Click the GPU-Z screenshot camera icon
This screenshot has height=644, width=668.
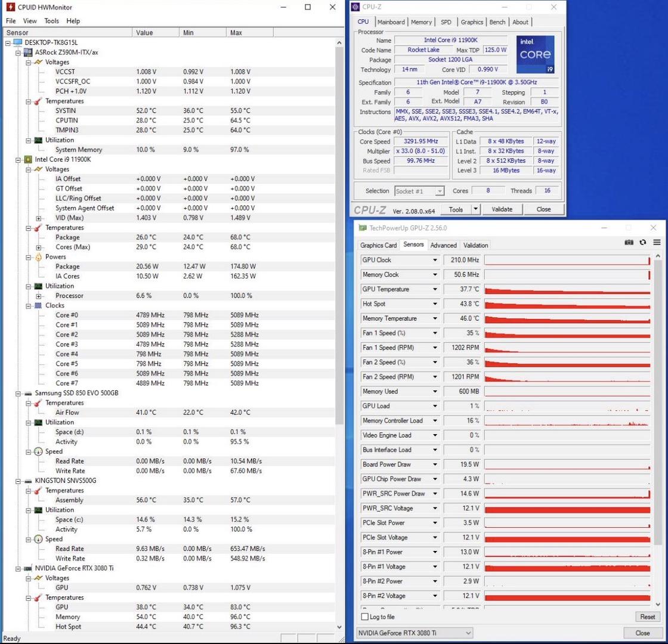click(x=629, y=243)
